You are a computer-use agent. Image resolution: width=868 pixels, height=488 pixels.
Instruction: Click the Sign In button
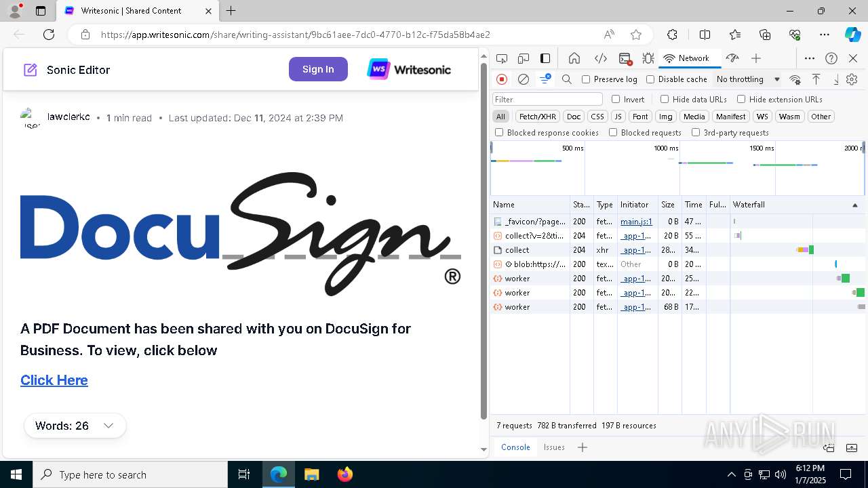pyautogui.click(x=318, y=69)
